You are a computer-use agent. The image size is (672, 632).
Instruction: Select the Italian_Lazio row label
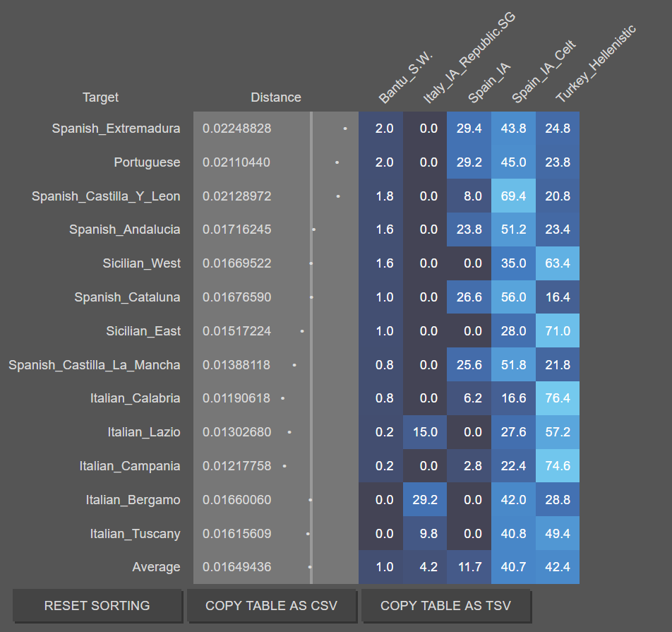click(x=143, y=431)
